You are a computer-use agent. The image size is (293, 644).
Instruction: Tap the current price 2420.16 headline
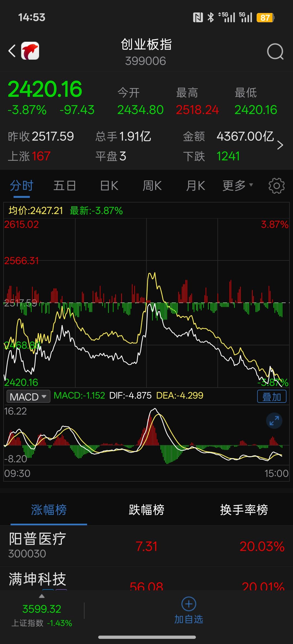(x=45, y=89)
